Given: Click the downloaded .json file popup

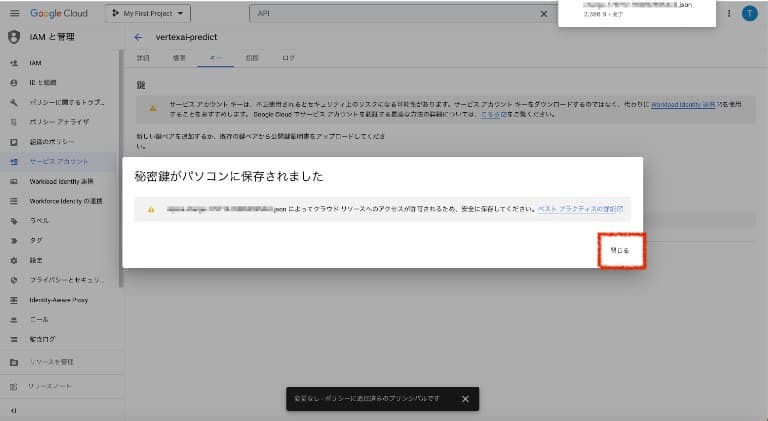Looking at the screenshot, I should tap(637, 12).
